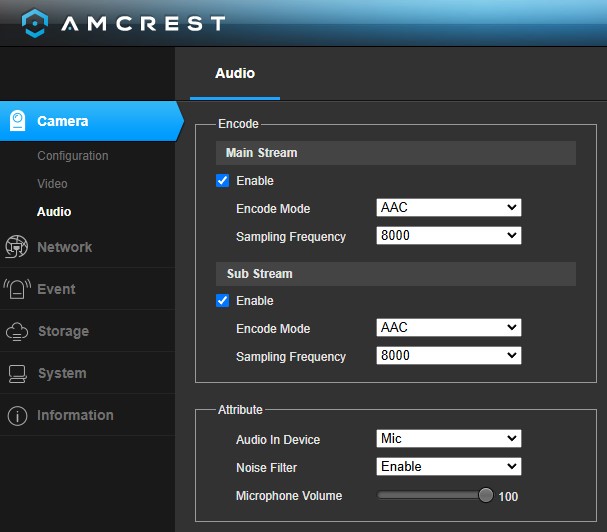The image size is (607, 532).
Task: Open the Noise Filter dropdown
Action: 449,467
